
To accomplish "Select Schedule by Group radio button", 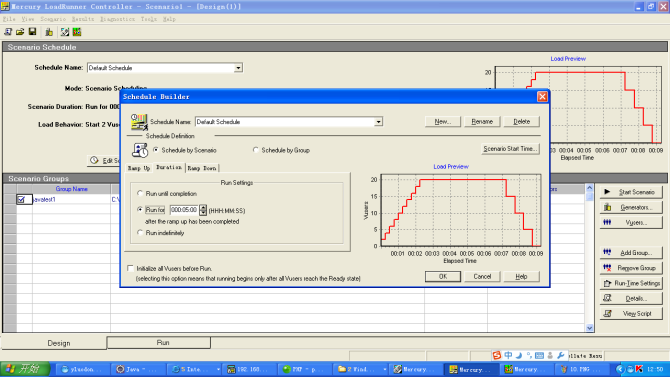I will (x=256, y=150).
